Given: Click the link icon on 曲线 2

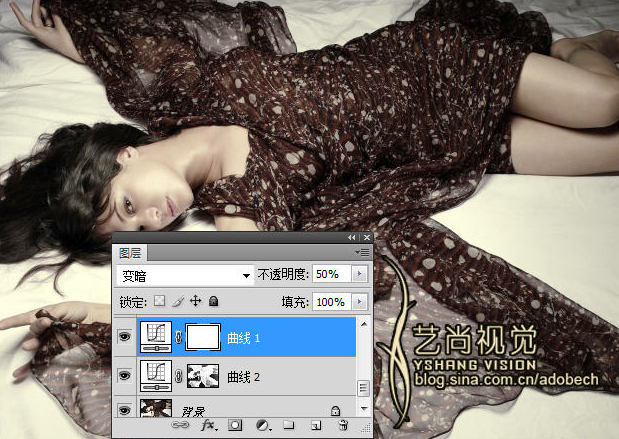Looking at the screenshot, I should click(x=178, y=376).
